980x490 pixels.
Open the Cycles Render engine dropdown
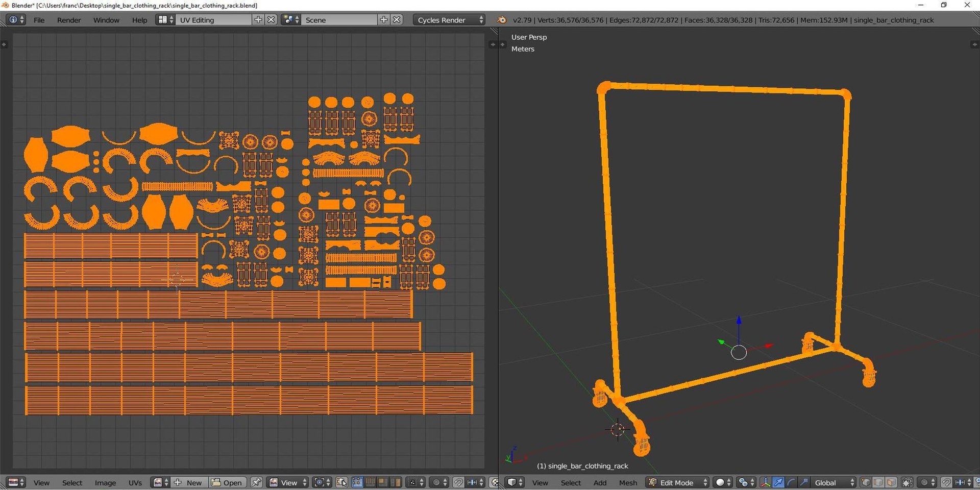click(448, 20)
